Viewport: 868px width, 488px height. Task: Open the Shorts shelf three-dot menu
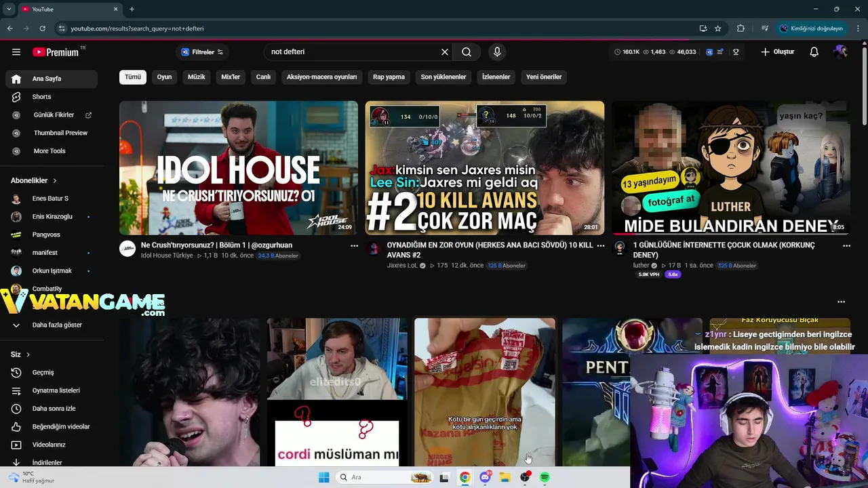coord(841,302)
